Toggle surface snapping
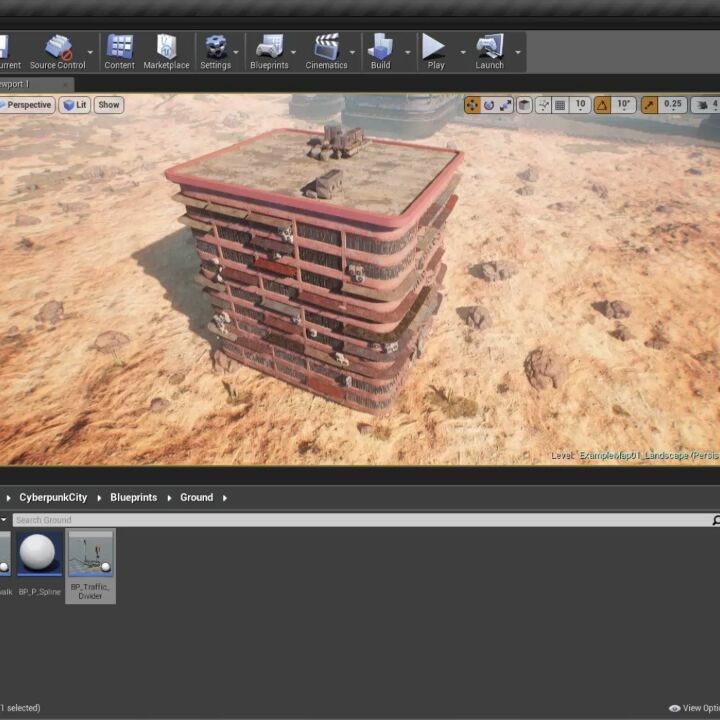 pos(543,105)
